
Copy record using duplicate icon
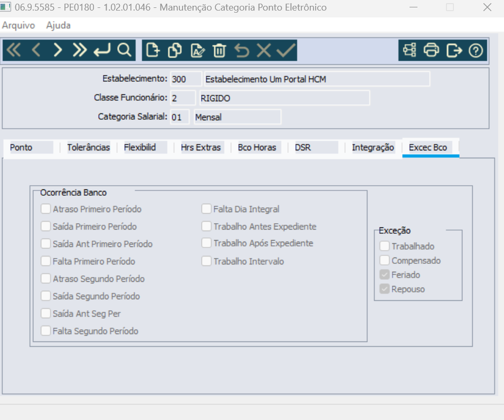pos(175,50)
